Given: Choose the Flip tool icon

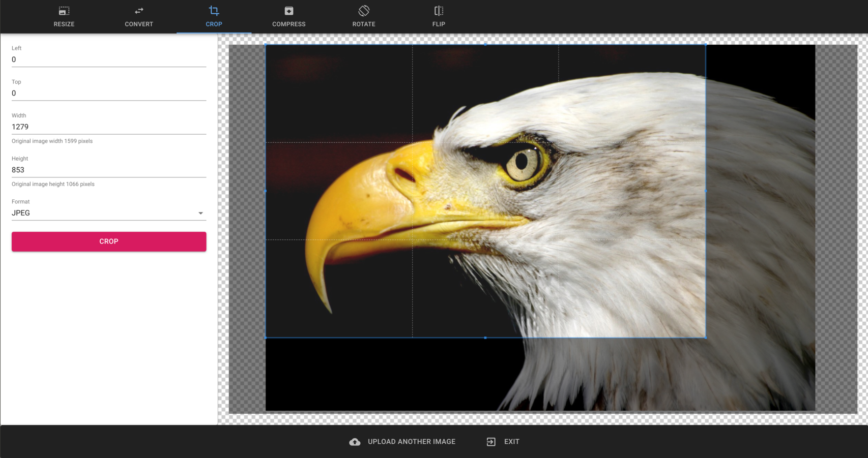Looking at the screenshot, I should pyautogui.click(x=439, y=11).
